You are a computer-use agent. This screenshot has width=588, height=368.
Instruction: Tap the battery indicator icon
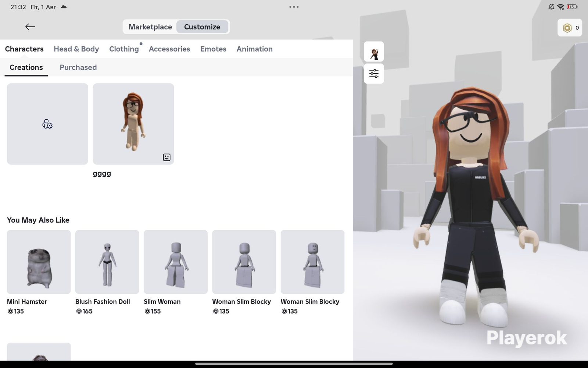[572, 7]
